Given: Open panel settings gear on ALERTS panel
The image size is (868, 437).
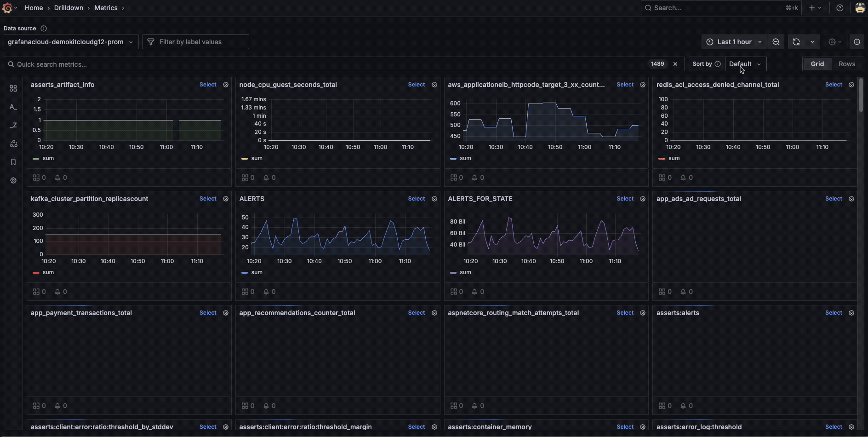Looking at the screenshot, I should point(434,198).
